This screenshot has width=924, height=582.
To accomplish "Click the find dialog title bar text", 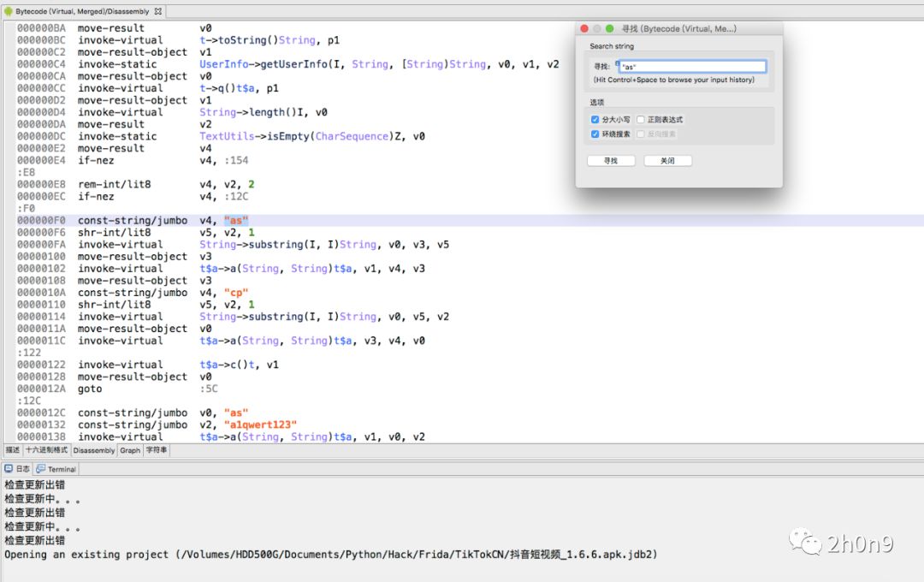I will coord(678,28).
